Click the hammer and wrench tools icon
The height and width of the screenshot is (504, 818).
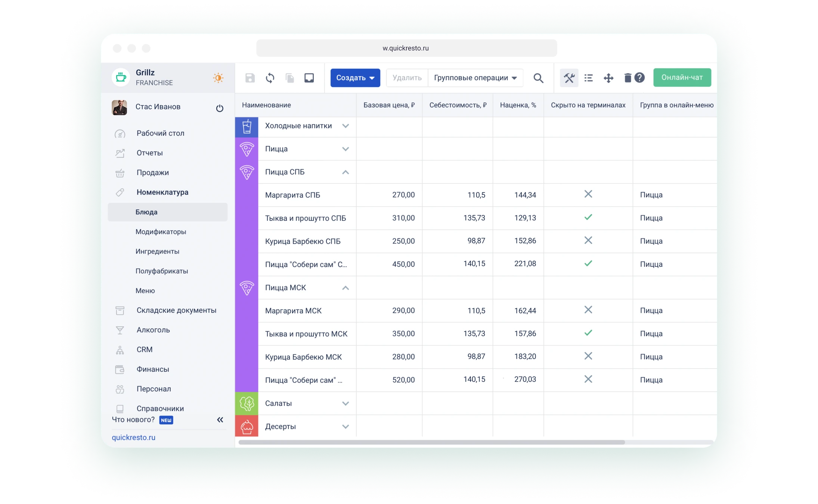[x=569, y=78]
